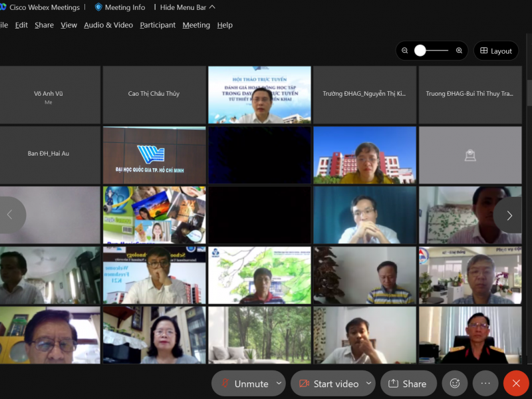
Task: Open the reactions smiley icon
Action: coord(455,384)
